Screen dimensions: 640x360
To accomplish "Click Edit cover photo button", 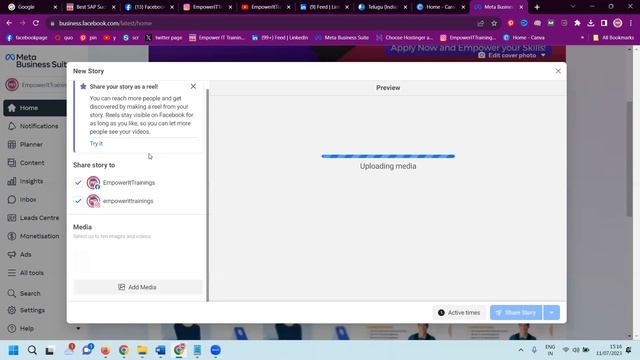I will point(507,55).
